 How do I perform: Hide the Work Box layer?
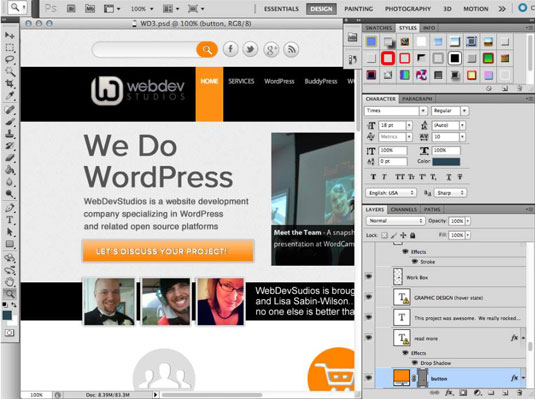[x=369, y=277]
